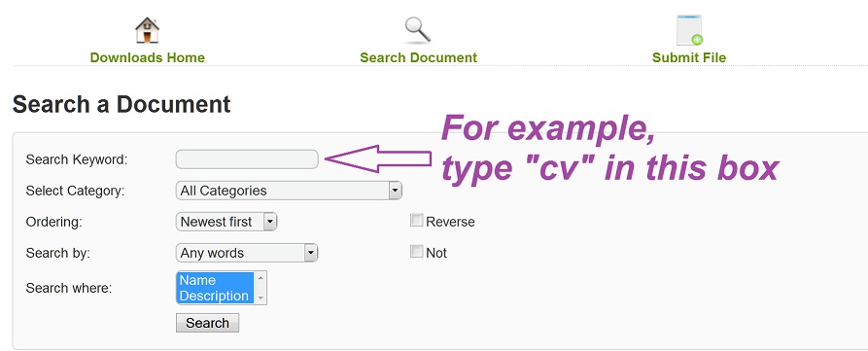
Task: Expand the All Categories dropdown
Action: [x=289, y=191]
